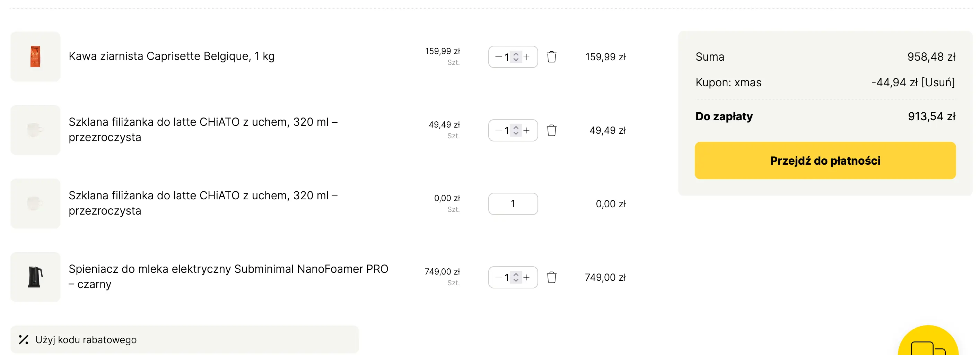Reduce NanoFoamer PRO quantity with minus
This screenshot has height=355, width=980.
[498, 277]
